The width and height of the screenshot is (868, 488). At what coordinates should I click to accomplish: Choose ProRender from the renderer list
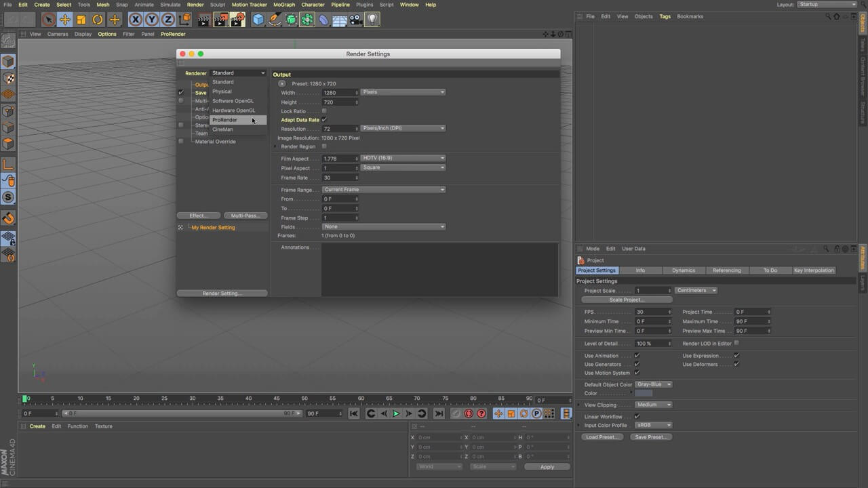[x=225, y=120]
